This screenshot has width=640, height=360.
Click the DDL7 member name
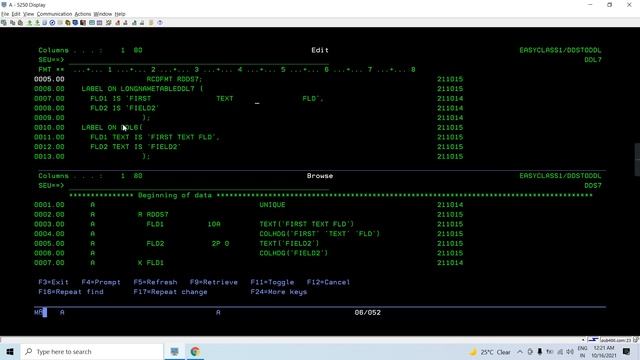(x=593, y=60)
